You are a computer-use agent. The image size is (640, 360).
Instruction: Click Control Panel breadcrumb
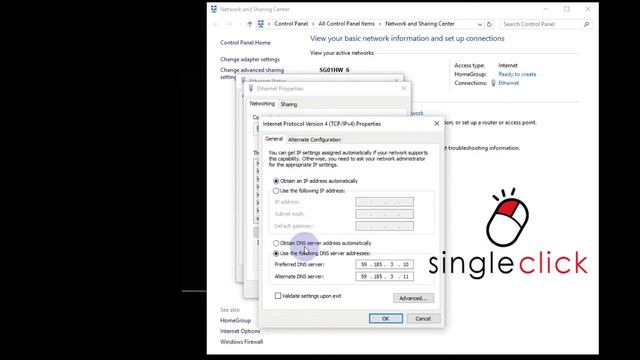point(291,24)
